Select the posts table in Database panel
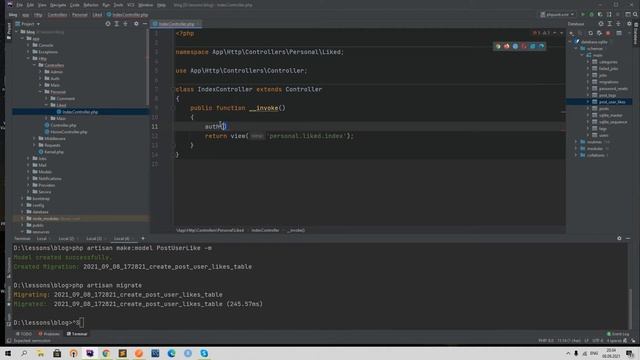This screenshot has height=360, width=640. [604, 109]
